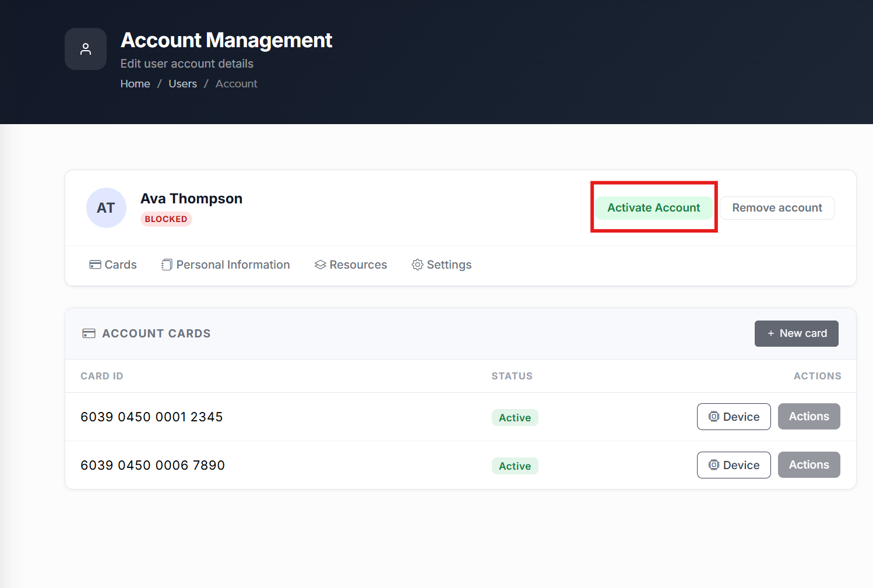Switch to Personal Information tab
Viewport: 873px width, 588px height.
coord(226,265)
